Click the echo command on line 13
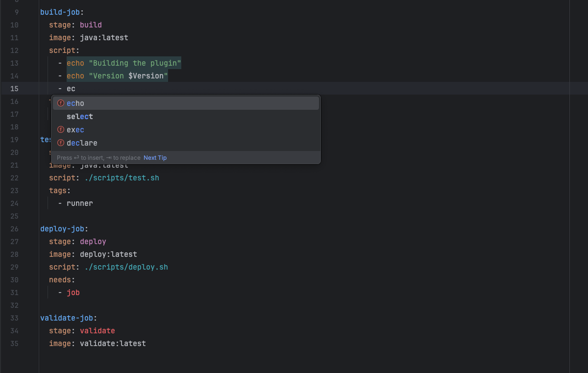 pyautogui.click(x=75, y=63)
